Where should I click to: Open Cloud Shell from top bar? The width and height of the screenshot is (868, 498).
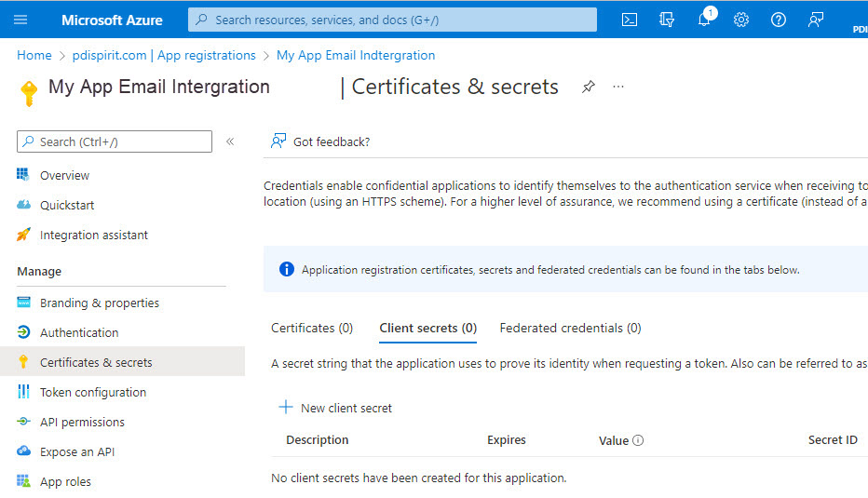click(630, 20)
